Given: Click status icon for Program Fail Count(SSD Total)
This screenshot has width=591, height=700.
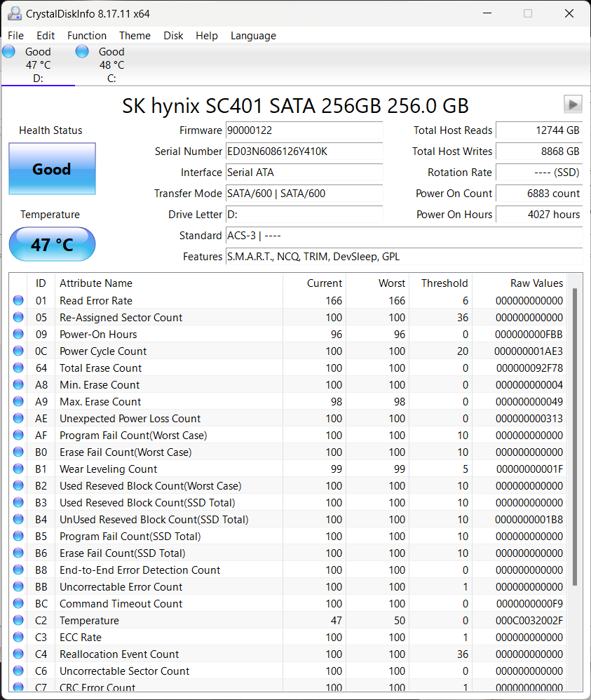Looking at the screenshot, I should [18, 536].
